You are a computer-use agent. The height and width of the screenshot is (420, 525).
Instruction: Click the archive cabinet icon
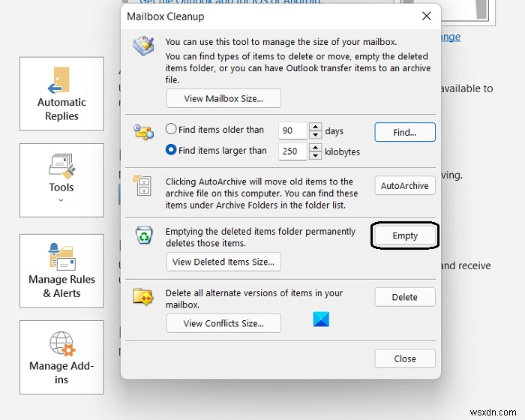(x=142, y=185)
